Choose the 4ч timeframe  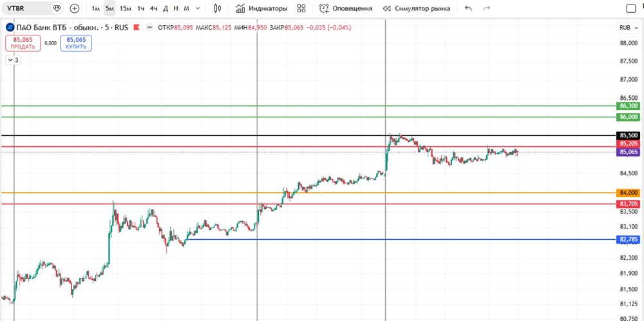(x=154, y=8)
